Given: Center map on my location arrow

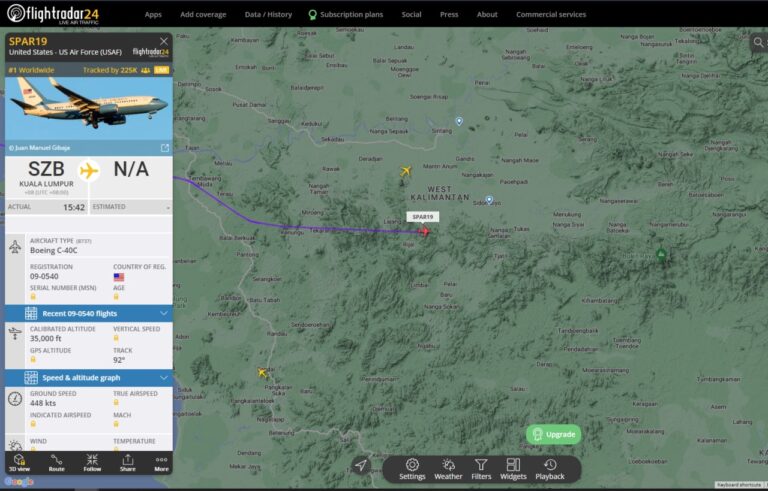Looking at the screenshot, I should [x=361, y=465].
